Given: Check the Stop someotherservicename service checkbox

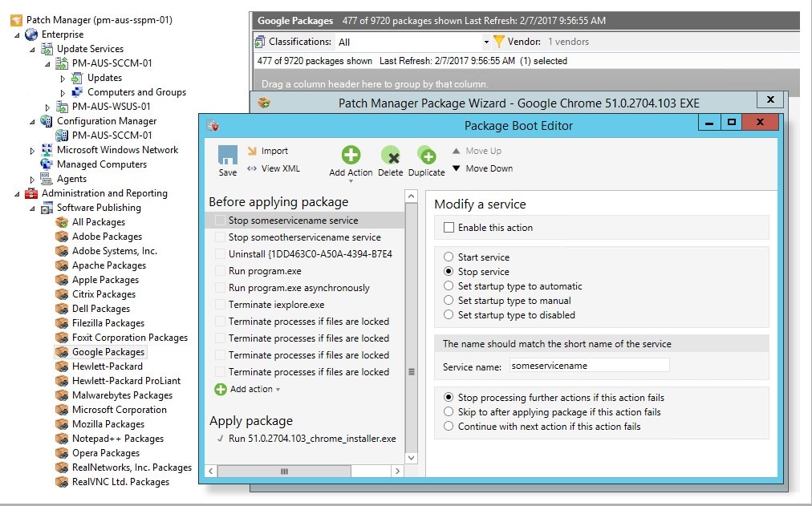Looking at the screenshot, I should (220, 237).
